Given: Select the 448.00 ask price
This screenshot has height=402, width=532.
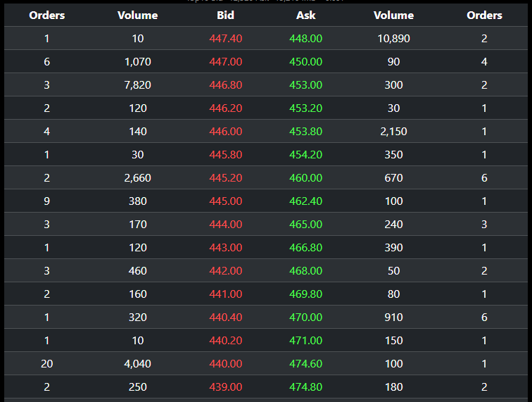Looking at the screenshot, I should [305, 38].
